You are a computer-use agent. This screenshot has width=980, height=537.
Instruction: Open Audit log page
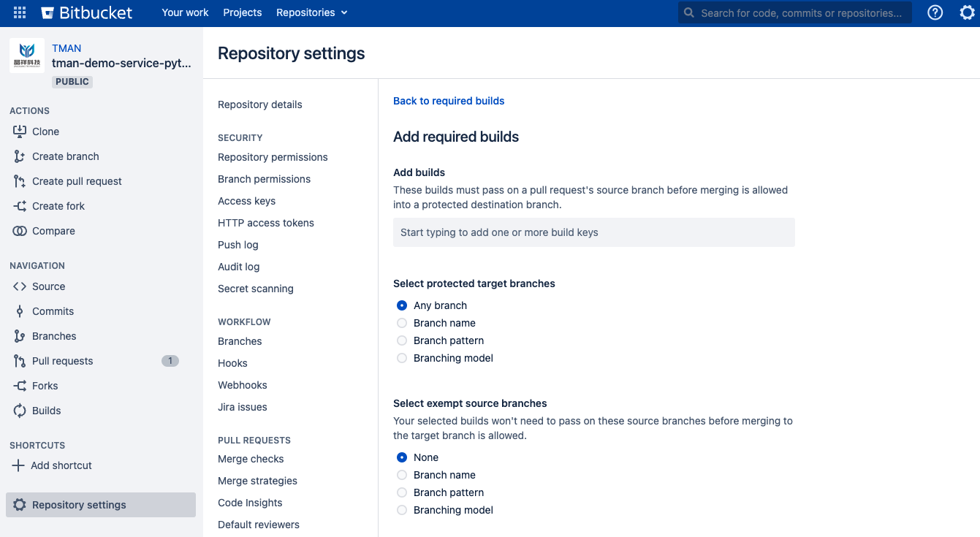(x=239, y=267)
